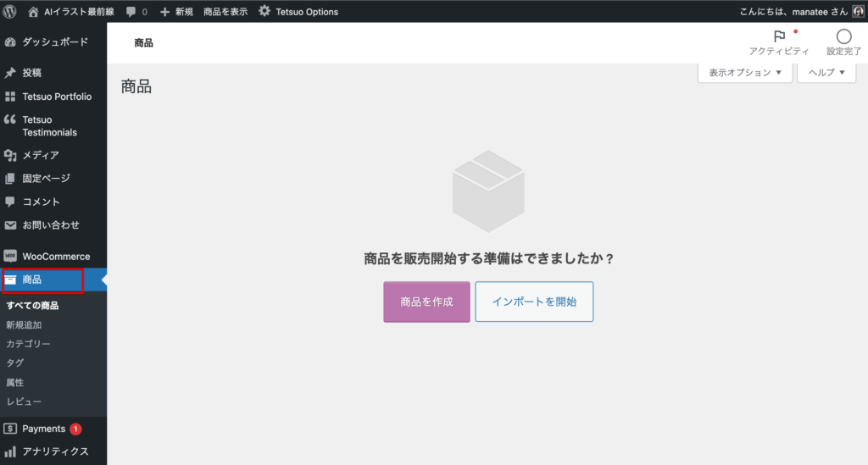
Task: Open the Activity flag icon
Action: 779,36
